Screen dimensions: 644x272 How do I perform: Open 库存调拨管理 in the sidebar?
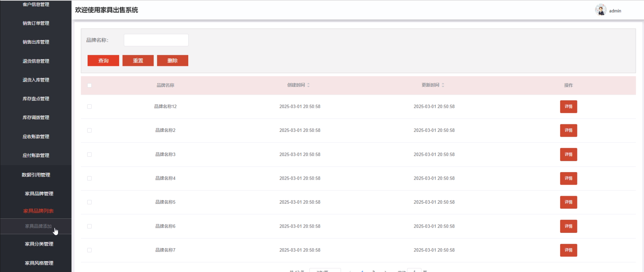[x=36, y=117]
